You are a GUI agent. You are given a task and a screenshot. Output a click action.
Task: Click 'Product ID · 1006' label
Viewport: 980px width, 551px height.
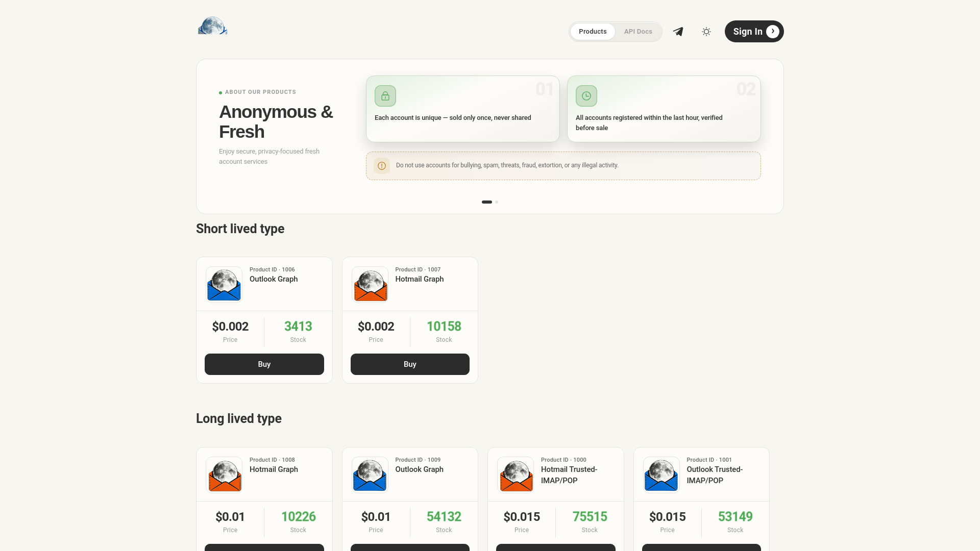tap(272, 269)
